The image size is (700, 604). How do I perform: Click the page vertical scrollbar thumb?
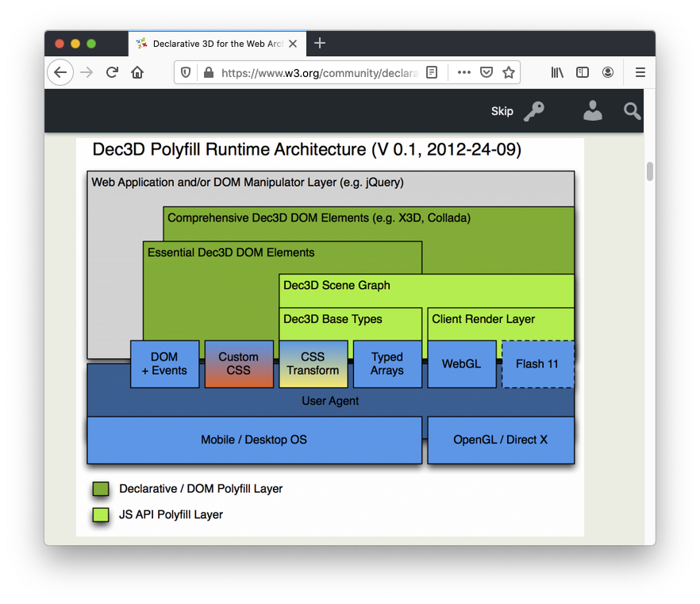650,171
